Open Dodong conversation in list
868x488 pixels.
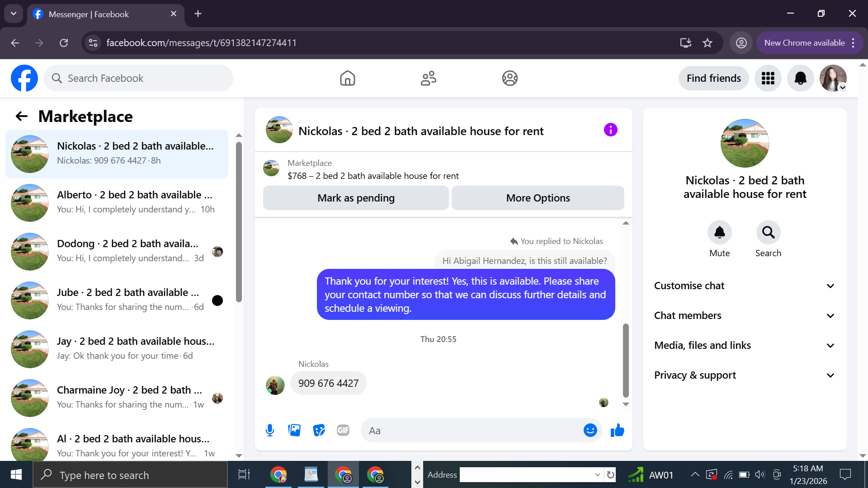pos(117,251)
